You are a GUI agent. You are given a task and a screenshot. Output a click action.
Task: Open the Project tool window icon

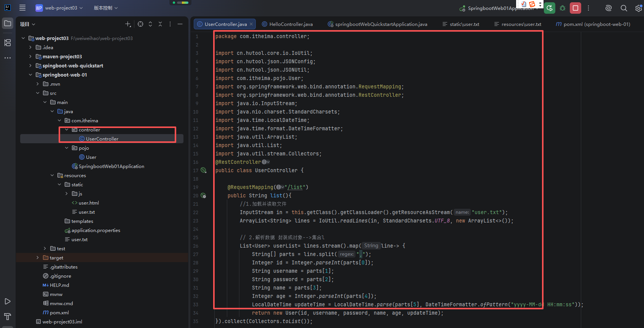(x=8, y=24)
